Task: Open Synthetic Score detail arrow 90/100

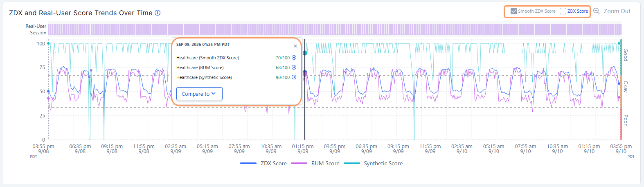Action: point(294,77)
